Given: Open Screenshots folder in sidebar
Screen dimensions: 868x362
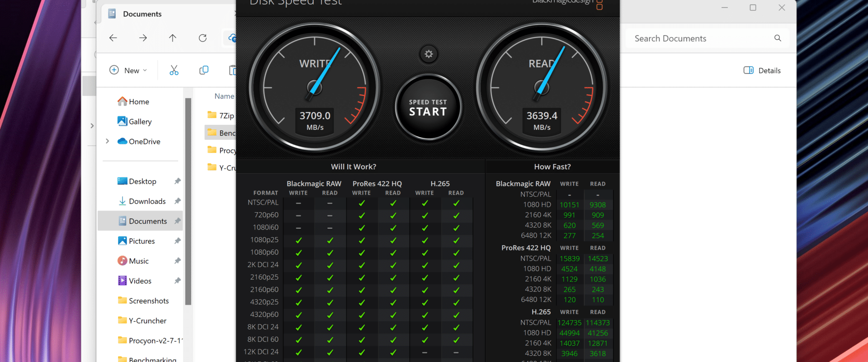Looking at the screenshot, I should coord(143,301).
